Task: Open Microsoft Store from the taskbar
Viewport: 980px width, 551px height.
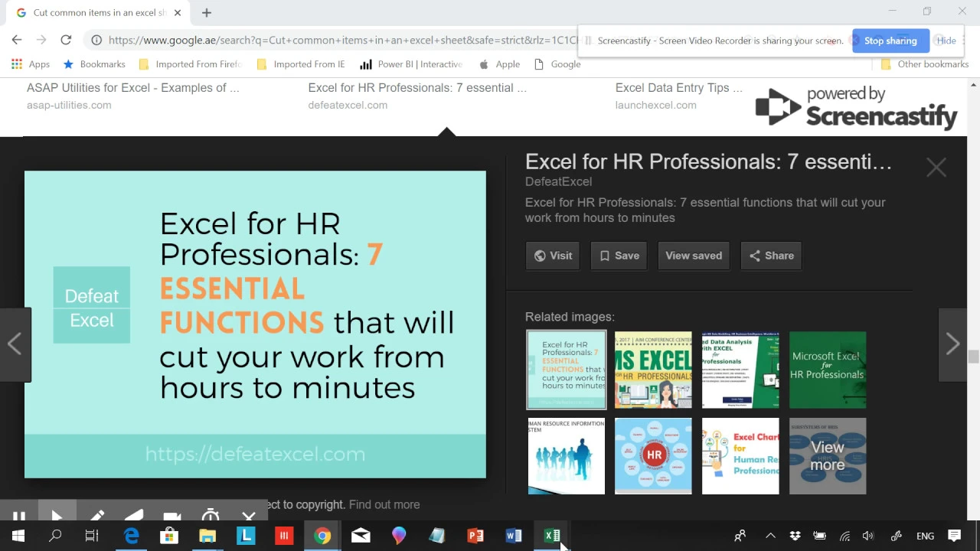Action: click(169, 536)
